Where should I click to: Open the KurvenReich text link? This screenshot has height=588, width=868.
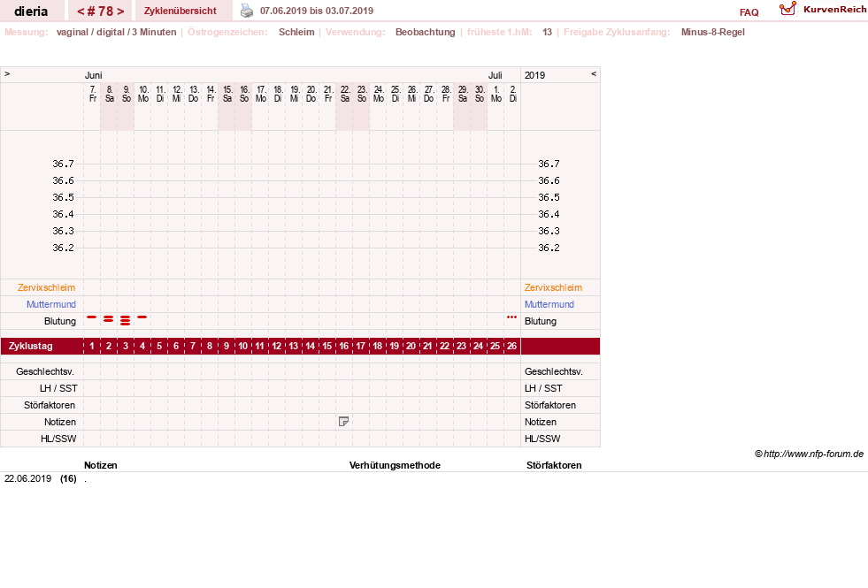pos(834,10)
